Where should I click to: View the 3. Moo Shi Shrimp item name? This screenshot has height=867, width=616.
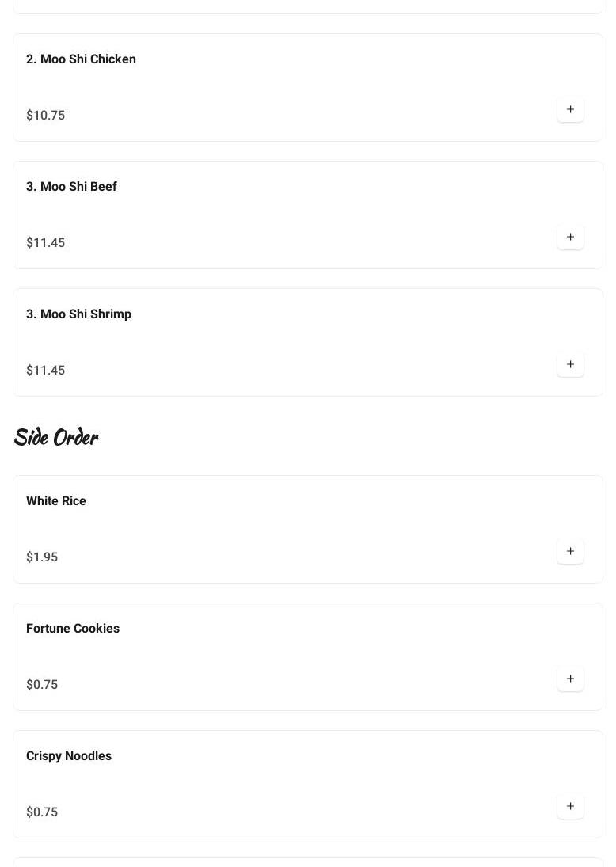pyautogui.click(x=78, y=314)
